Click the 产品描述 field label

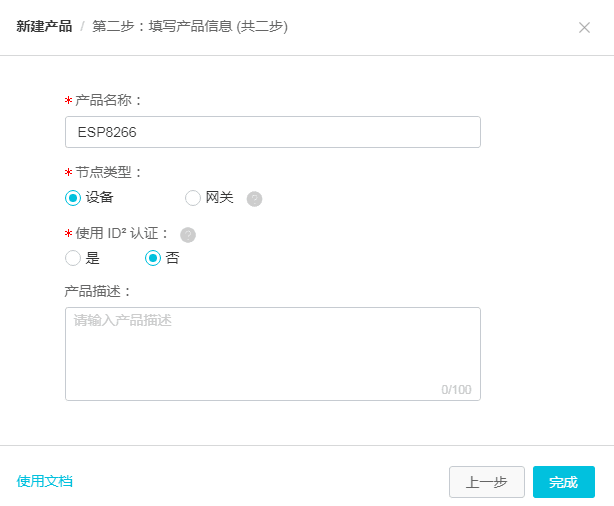pyautogui.click(x=104, y=291)
